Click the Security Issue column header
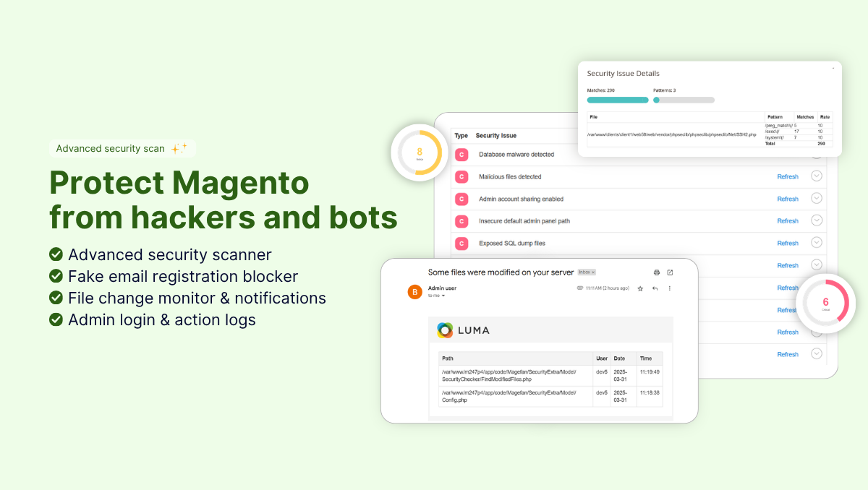Viewport: 868px width, 490px height. point(496,135)
